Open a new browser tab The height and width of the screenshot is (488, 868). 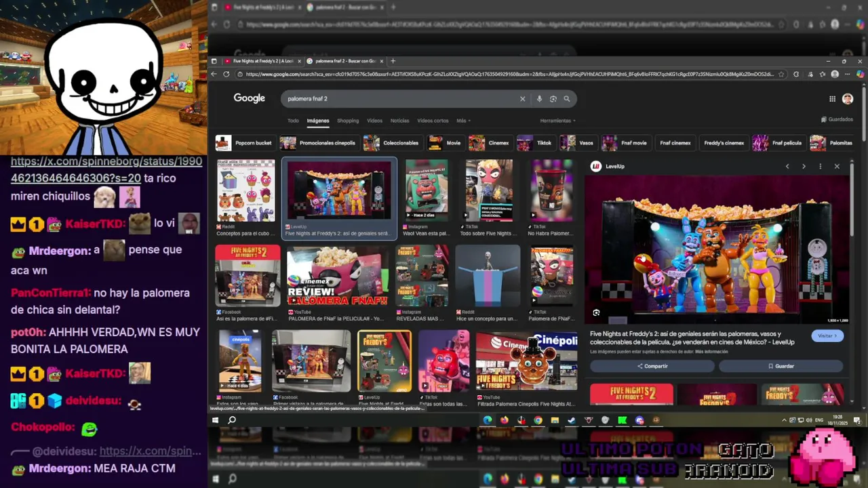pyautogui.click(x=393, y=61)
